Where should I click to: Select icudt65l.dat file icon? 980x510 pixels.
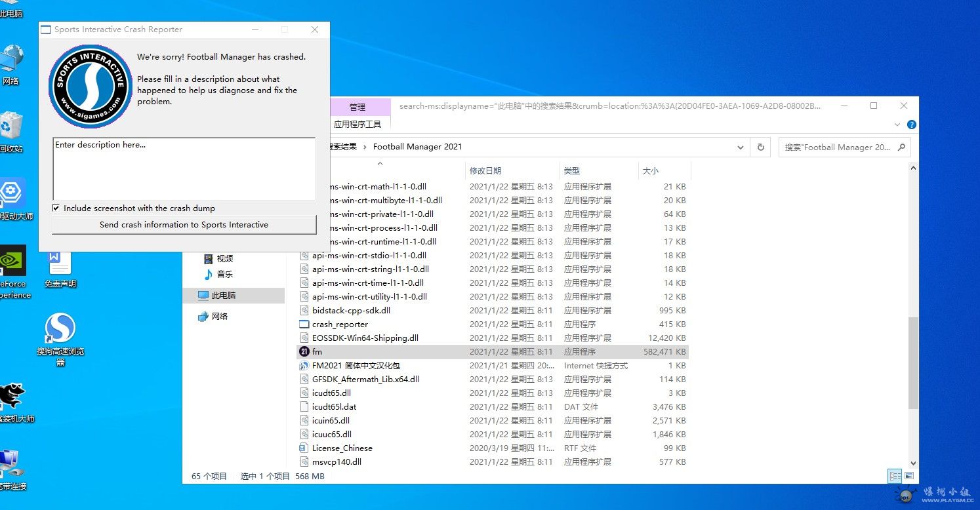tap(304, 407)
